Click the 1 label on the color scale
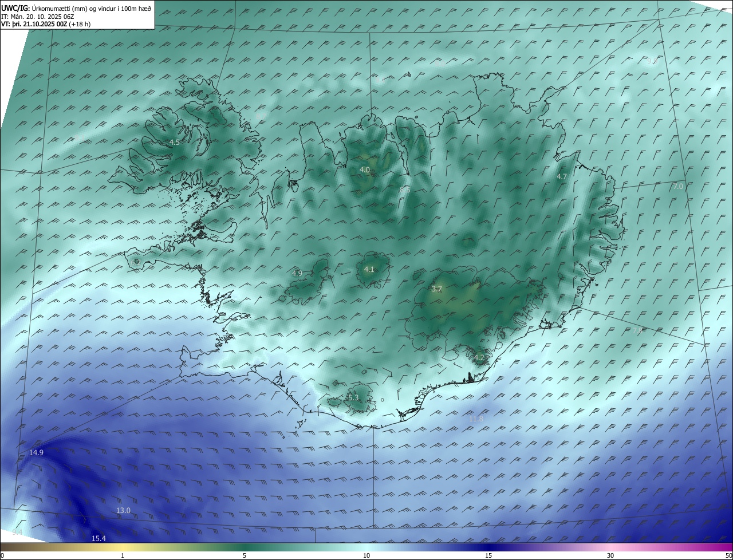 123,555
